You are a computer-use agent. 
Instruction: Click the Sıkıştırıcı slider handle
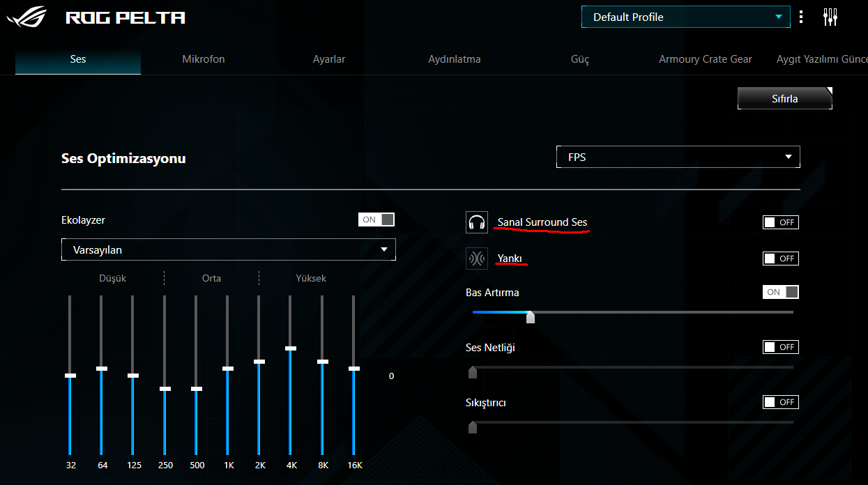click(473, 427)
